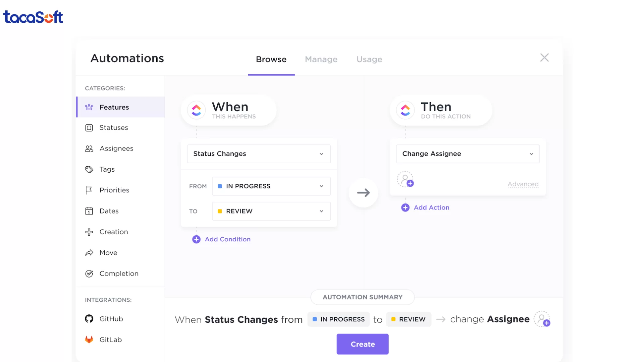Image resolution: width=644 pixels, height=362 pixels.
Task: Select the Priorities flag icon
Action: [89, 190]
